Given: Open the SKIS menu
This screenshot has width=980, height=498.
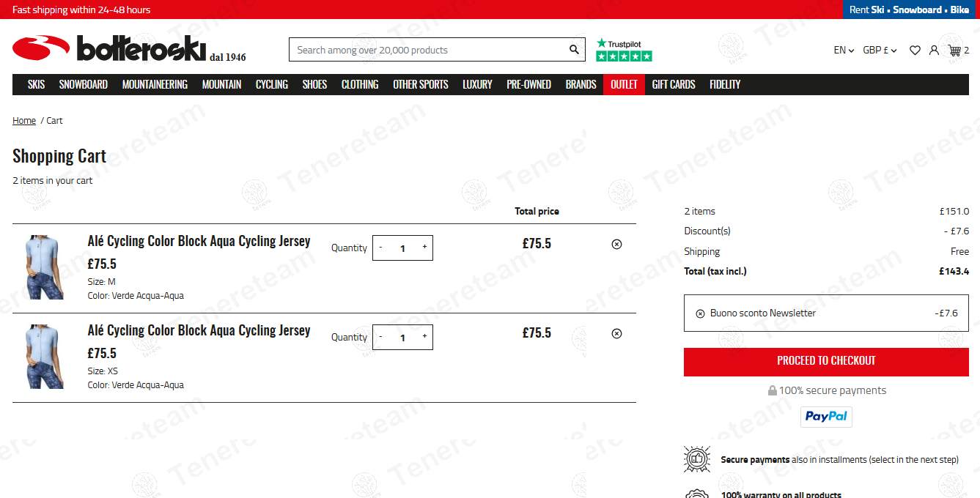Looking at the screenshot, I should (36, 84).
